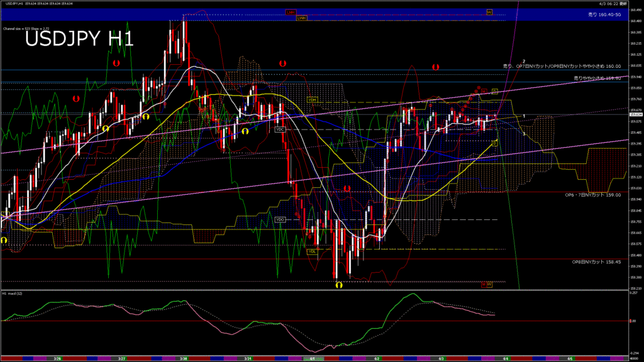Click the highlighted 4/1 date marker
644x362 pixels.
point(312,358)
